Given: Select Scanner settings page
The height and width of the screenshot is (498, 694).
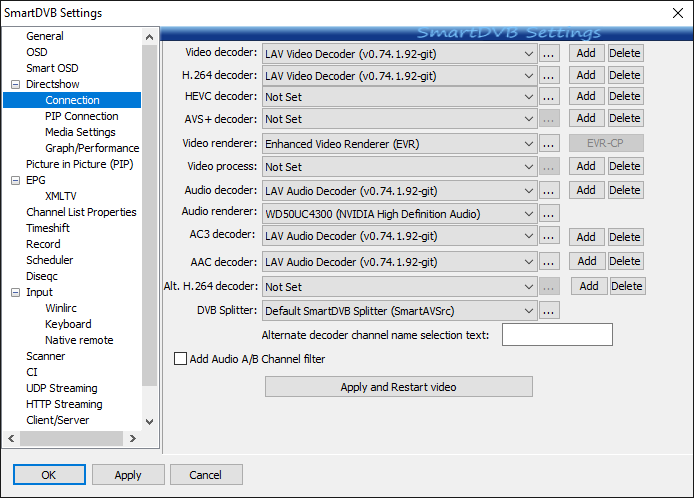Looking at the screenshot, I should point(46,356).
